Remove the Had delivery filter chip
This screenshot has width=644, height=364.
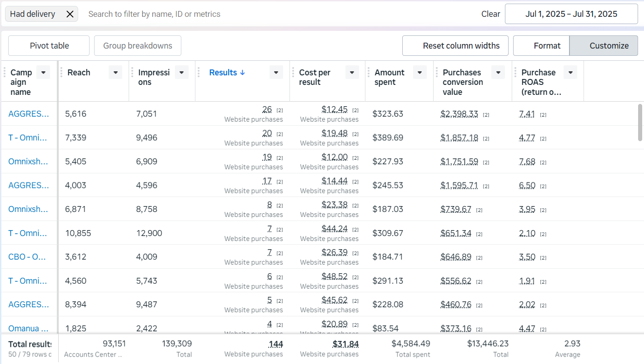(70, 14)
